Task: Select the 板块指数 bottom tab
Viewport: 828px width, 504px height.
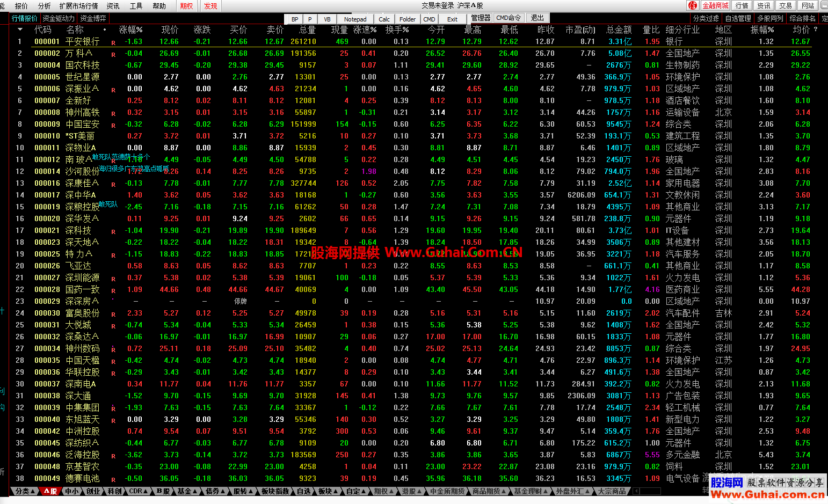Action: tap(275, 491)
